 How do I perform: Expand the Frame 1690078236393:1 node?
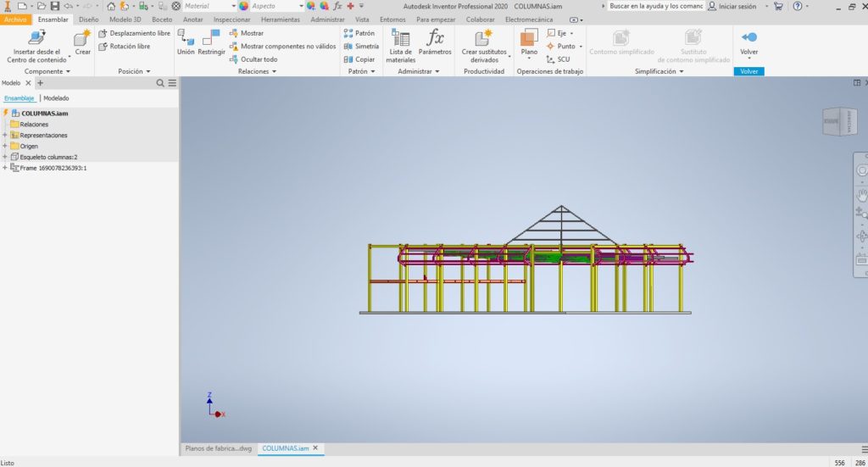5,168
